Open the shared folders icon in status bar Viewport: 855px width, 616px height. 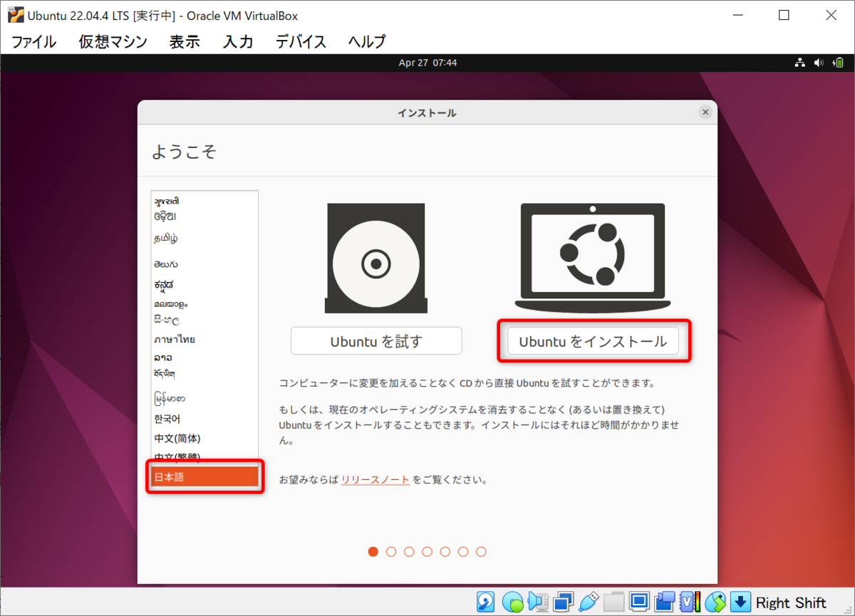pyautogui.click(x=613, y=602)
